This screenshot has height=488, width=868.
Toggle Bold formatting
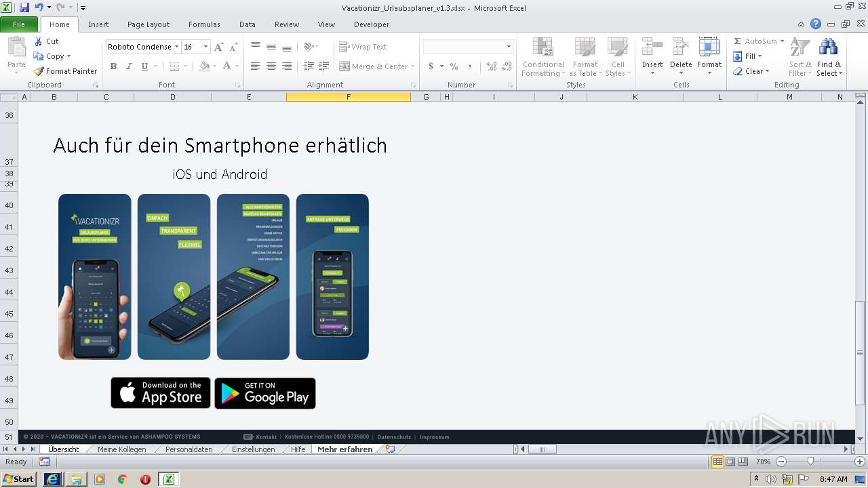coord(113,66)
